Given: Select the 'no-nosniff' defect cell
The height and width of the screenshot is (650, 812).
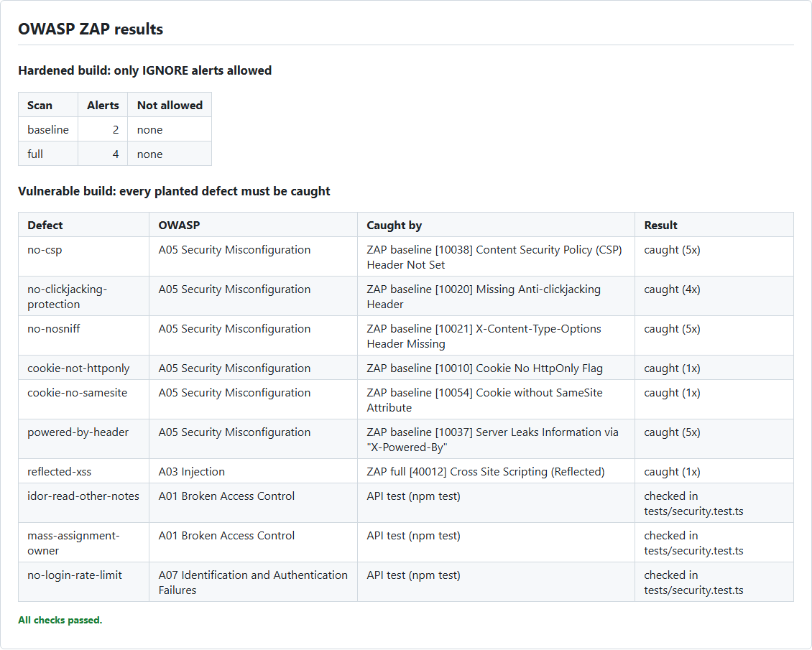Looking at the screenshot, I should (84, 335).
